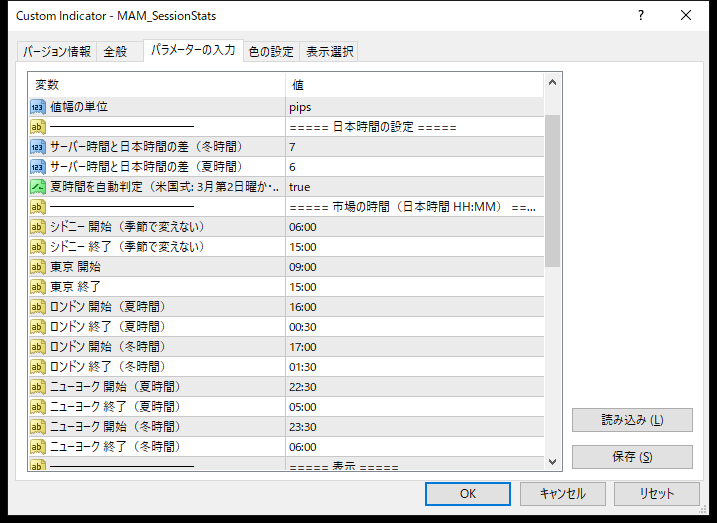The height and width of the screenshot is (523, 717).
Task: Click the help question mark in title bar
Action: point(641,16)
